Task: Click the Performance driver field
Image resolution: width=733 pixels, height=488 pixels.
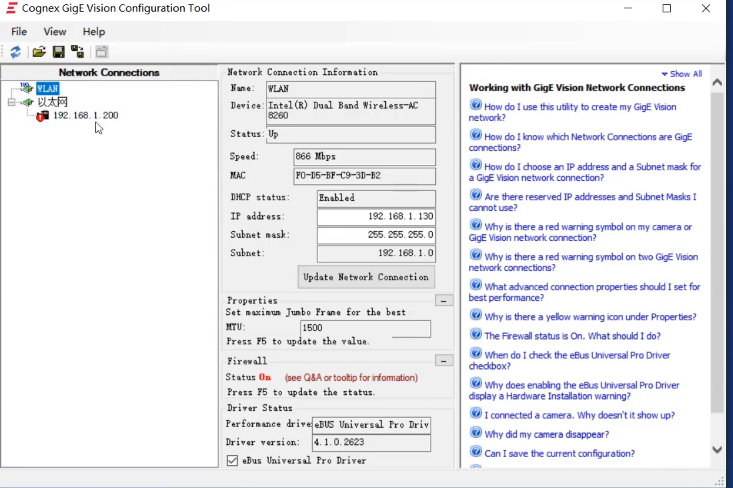Action: point(371,424)
